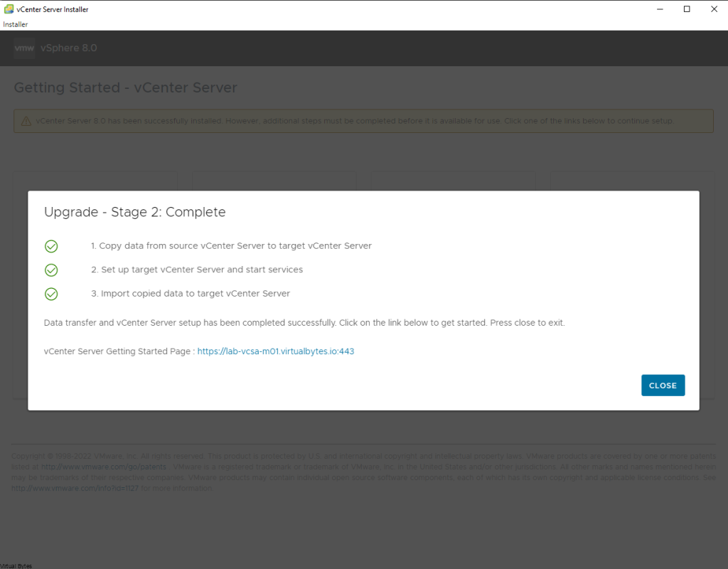Select the "Set up target vCenter Server" step text

pos(197,270)
